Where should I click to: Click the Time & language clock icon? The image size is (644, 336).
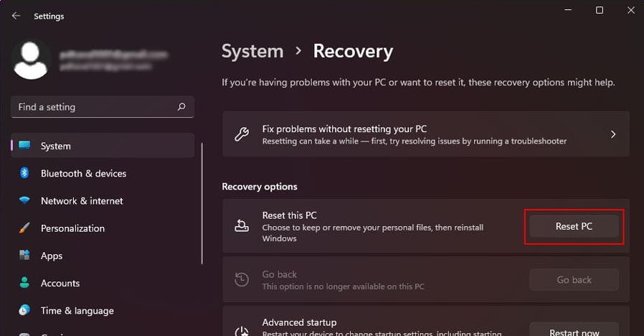point(24,309)
